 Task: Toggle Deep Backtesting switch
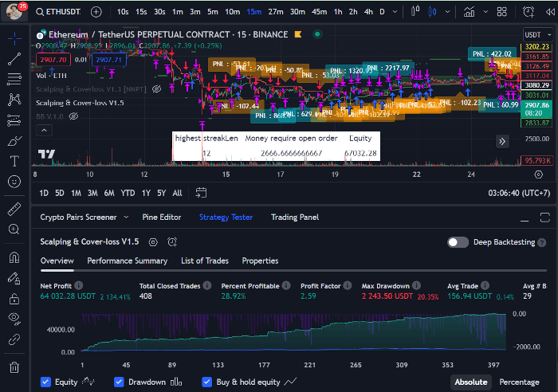(x=458, y=242)
